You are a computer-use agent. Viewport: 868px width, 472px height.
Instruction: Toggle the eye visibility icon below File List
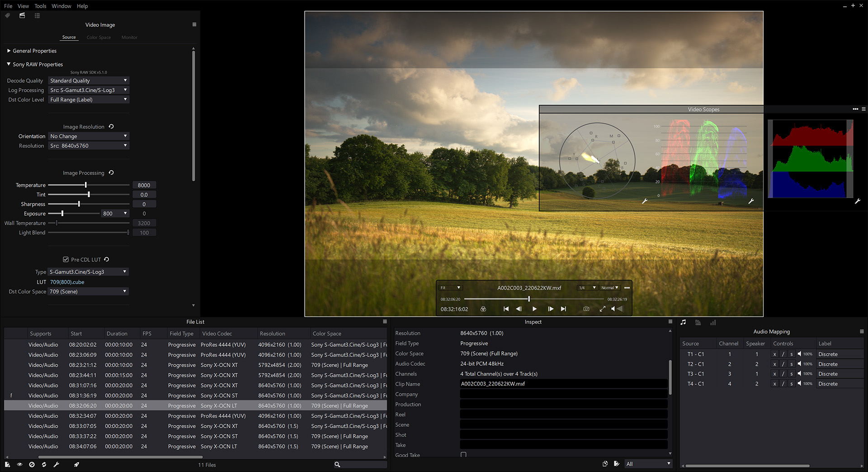[19, 464]
